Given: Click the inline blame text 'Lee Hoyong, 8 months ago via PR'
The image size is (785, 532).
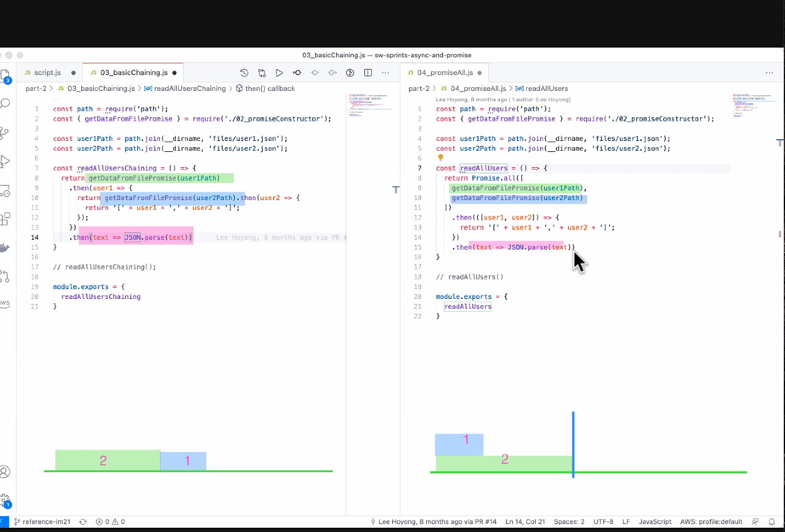Looking at the screenshot, I should click(x=281, y=237).
